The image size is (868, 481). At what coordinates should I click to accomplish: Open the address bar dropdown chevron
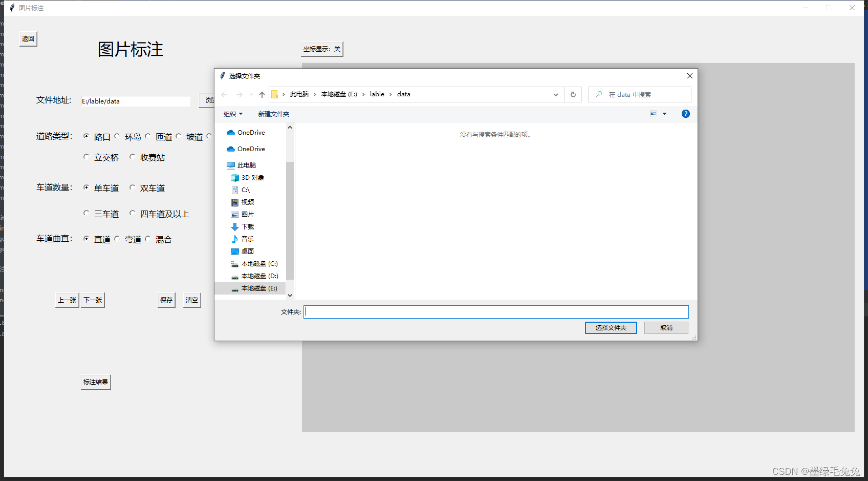click(556, 94)
